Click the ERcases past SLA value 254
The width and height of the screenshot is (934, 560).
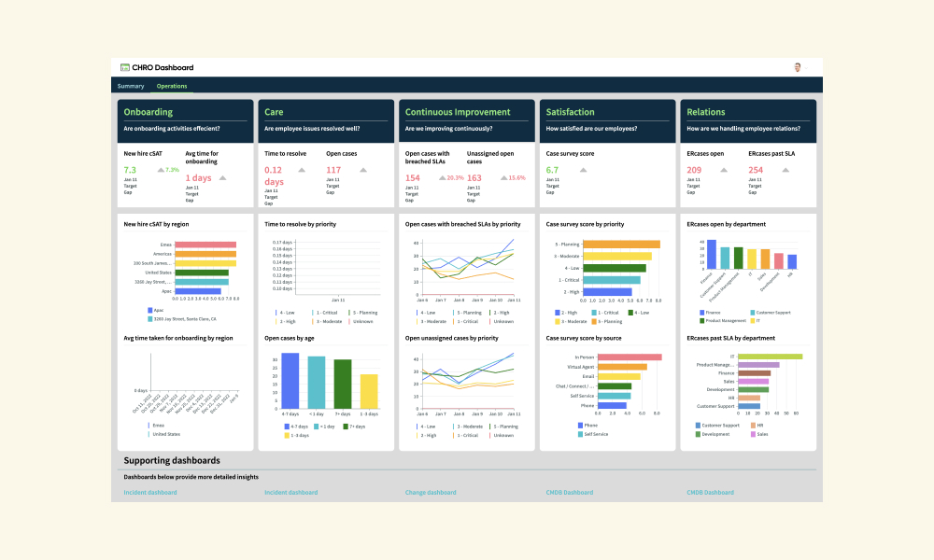[756, 170]
